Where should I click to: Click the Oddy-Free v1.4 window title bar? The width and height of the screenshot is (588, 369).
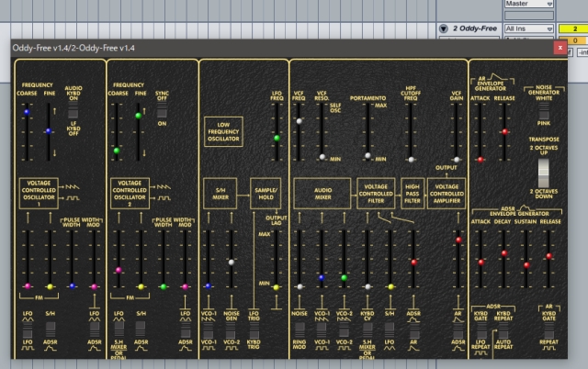276,47
